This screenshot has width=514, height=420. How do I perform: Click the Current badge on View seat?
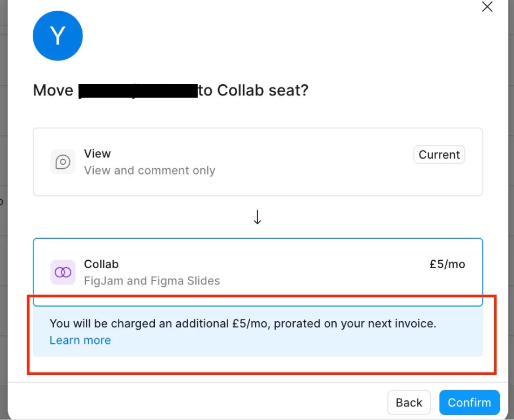[439, 155]
